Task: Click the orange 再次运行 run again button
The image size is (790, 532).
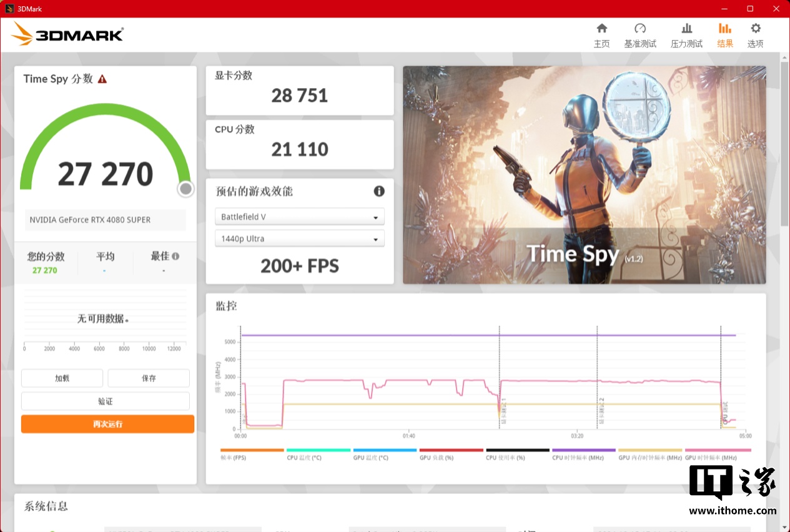Action: pyautogui.click(x=107, y=424)
